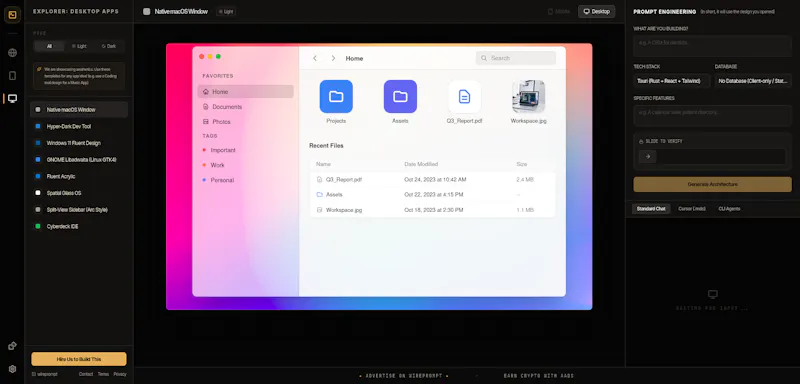The image size is (800, 384).
Task: Click Advertise on WirePrompt link
Action: (x=404, y=376)
